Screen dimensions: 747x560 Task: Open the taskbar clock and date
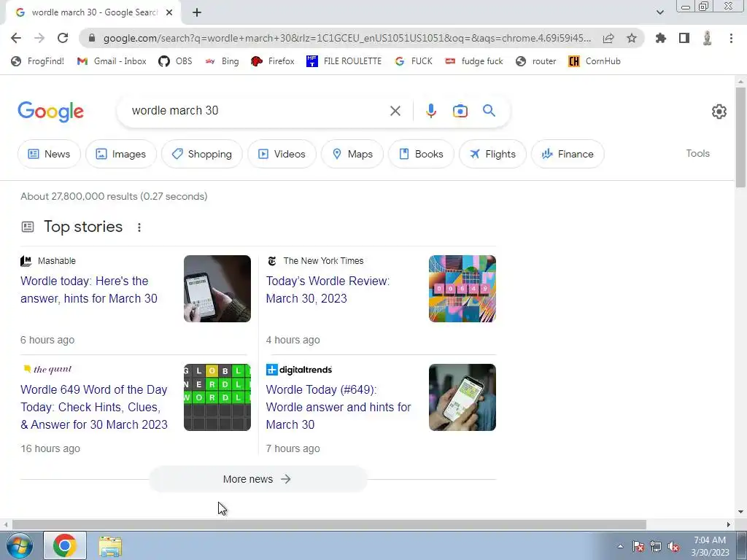[710, 546]
